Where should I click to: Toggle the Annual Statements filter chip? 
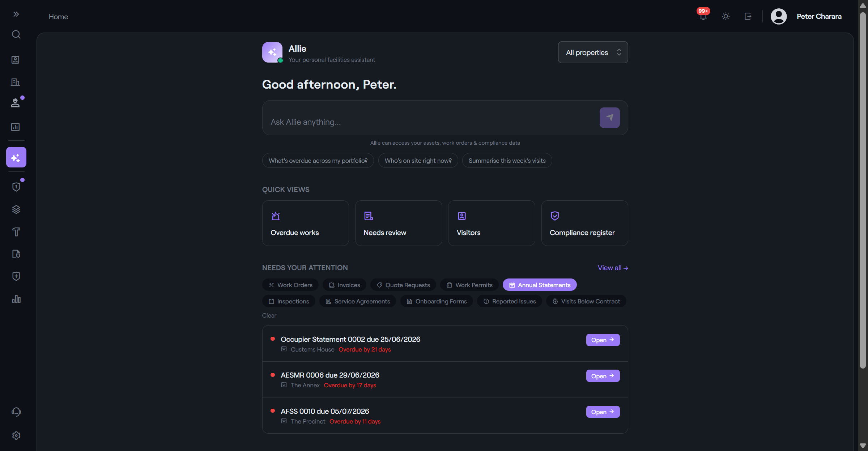coord(539,285)
